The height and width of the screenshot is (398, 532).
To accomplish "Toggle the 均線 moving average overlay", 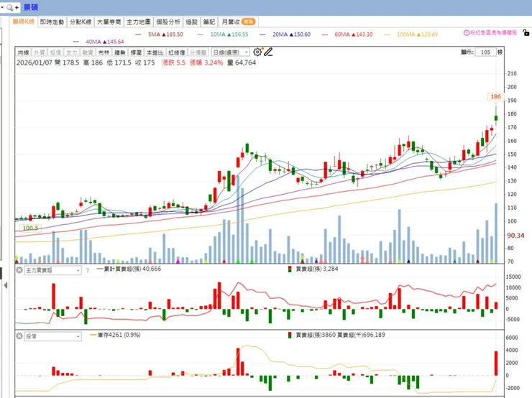I will point(24,52).
